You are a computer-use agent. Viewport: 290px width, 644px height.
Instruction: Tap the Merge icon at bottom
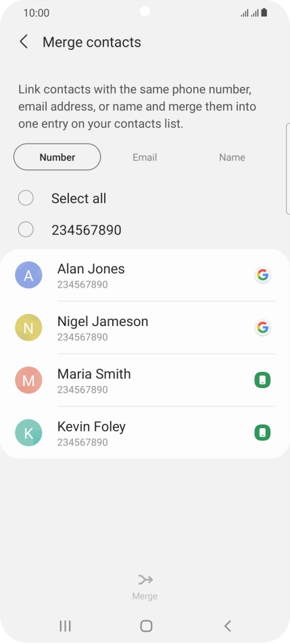pos(145,579)
